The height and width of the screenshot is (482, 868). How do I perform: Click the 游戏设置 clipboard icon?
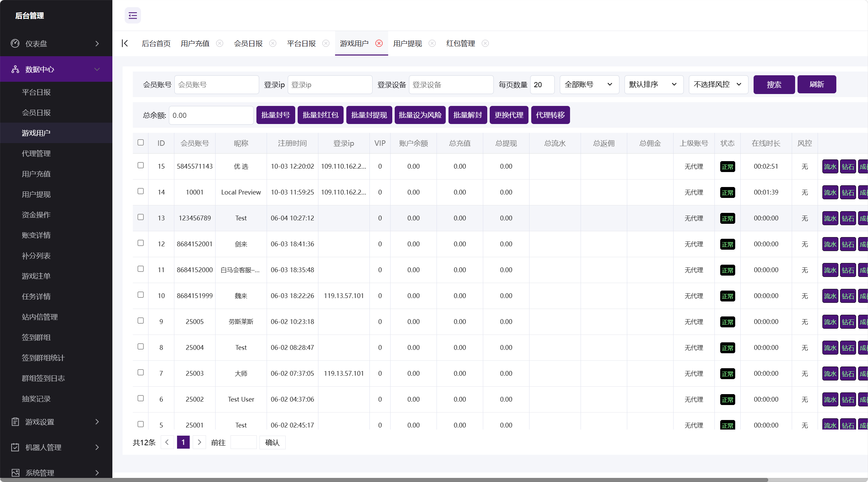15,422
